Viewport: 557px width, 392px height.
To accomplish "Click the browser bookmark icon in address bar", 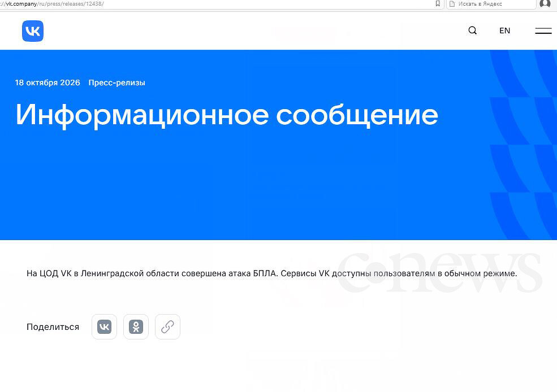I will (x=438, y=4).
